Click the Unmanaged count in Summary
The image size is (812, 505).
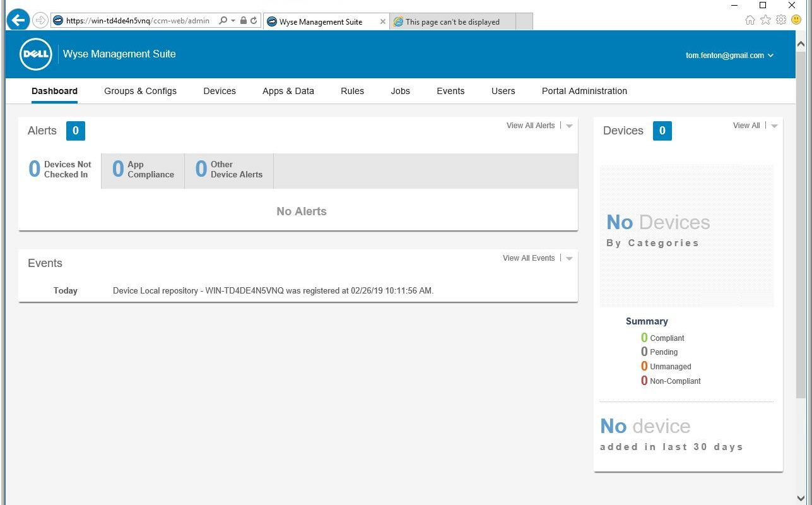644,366
